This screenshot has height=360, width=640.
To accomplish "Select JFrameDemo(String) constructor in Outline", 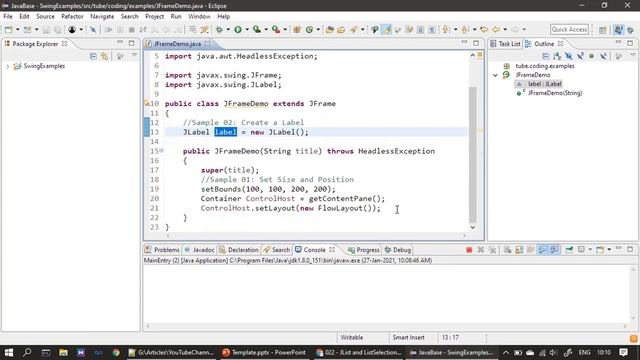I will click(x=555, y=93).
